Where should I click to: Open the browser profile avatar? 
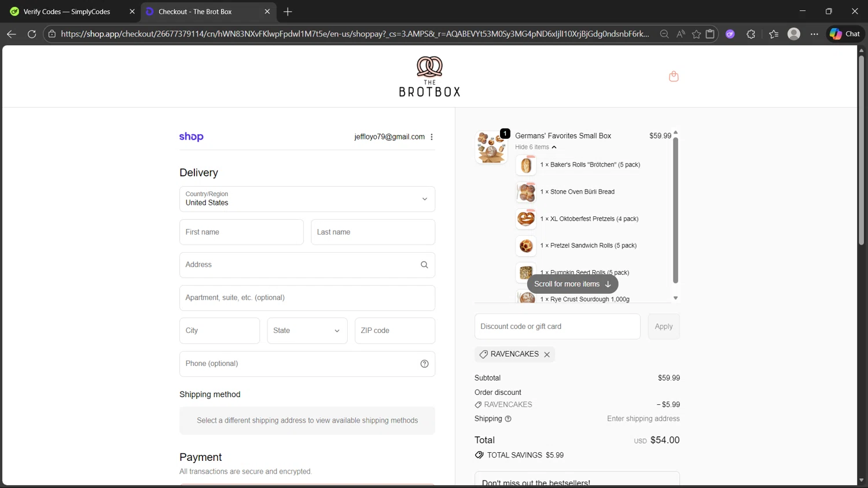click(x=794, y=34)
